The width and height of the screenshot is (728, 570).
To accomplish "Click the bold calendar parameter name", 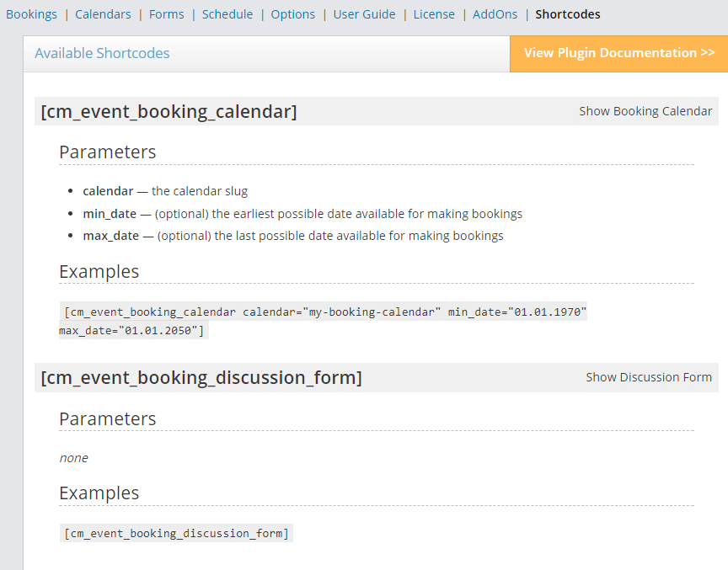I will (x=108, y=191).
